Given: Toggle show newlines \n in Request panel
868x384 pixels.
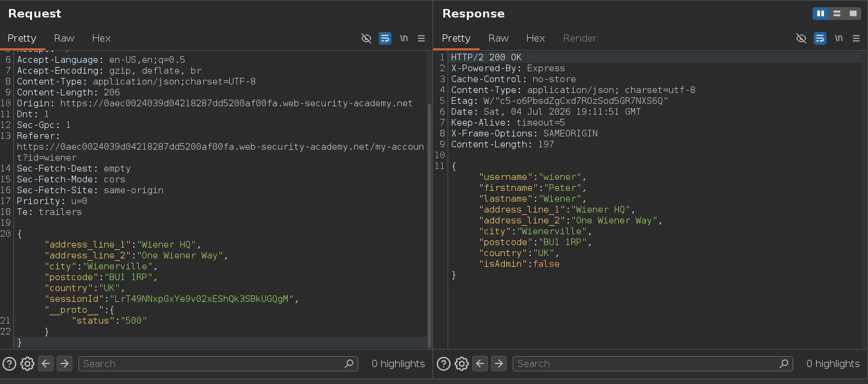Looking at the screenshot, I should (404, 38).
